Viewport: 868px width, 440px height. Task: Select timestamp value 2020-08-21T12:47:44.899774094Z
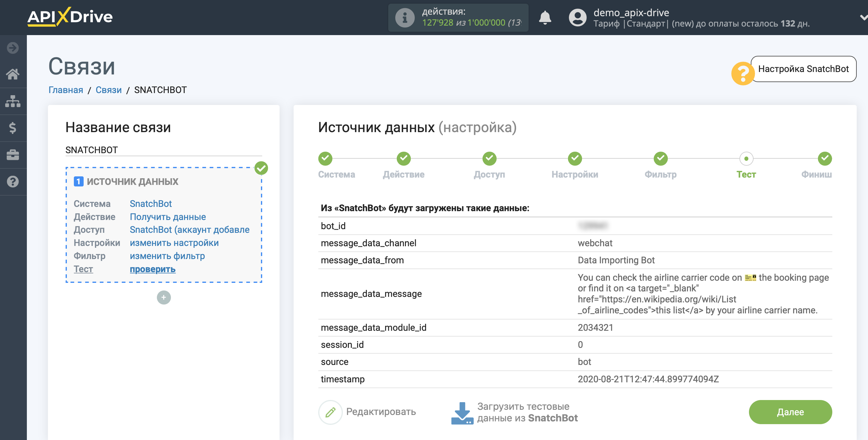click(x=648, y=379)
